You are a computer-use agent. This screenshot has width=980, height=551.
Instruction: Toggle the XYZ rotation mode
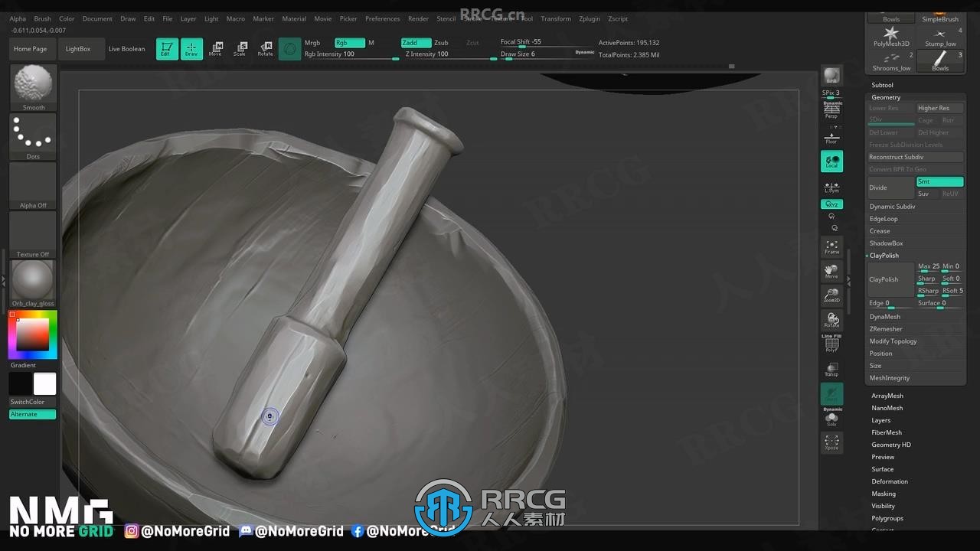pos(831,204)
